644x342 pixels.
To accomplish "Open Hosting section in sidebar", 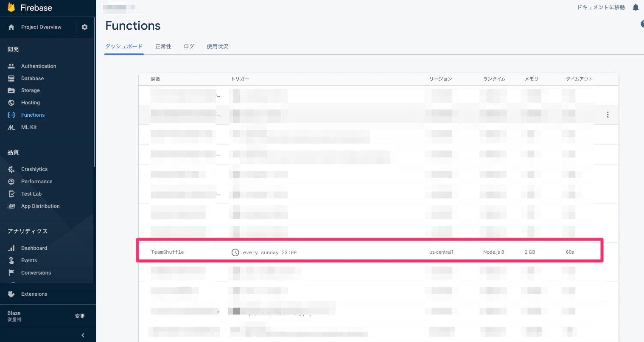I will (x=31, y=103).
